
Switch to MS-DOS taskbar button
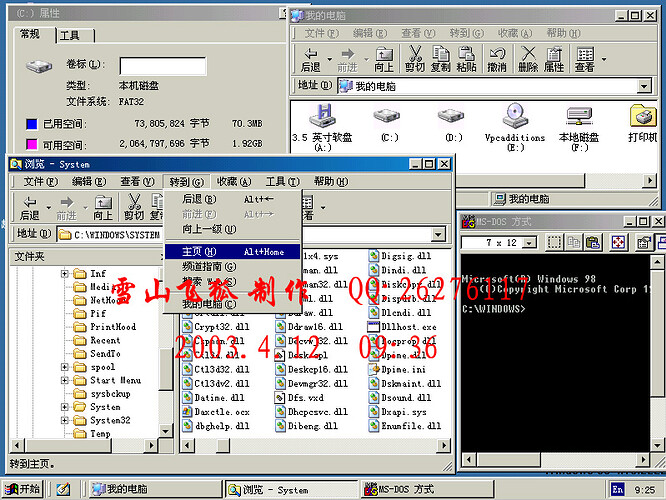pyautogui.click(x=428, y=489)
